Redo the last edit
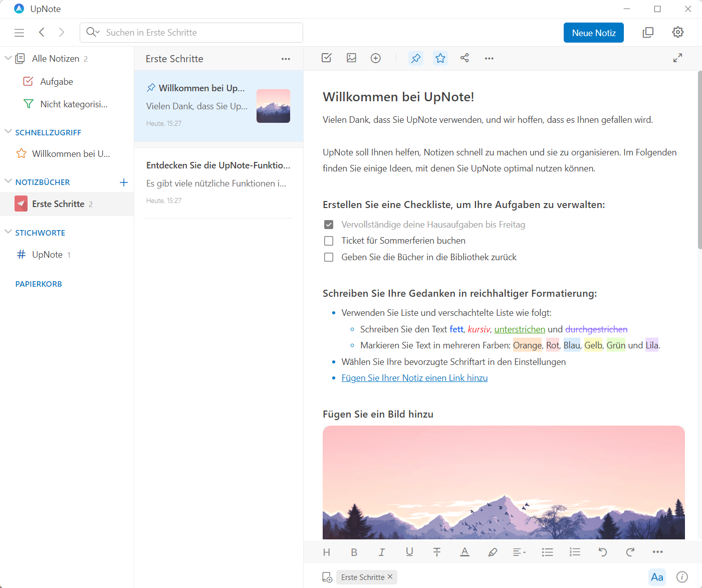702x588 pixels. point(630,552)
